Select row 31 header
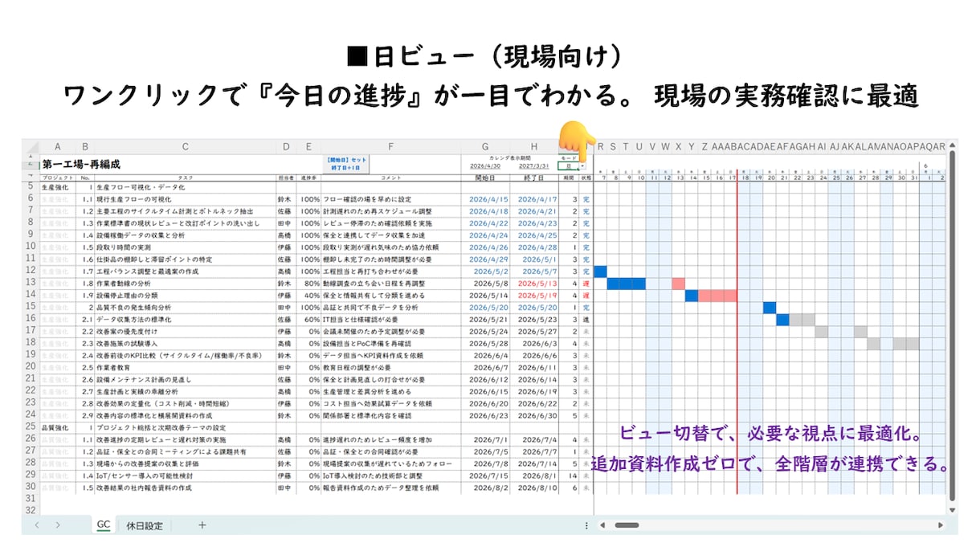The height and width of the screenshot is (551, 980). (x=31, y=499)
